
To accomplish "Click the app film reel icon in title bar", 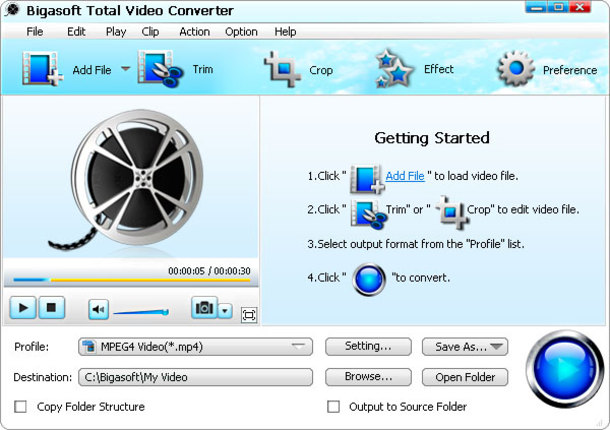I will click(12, 10).
